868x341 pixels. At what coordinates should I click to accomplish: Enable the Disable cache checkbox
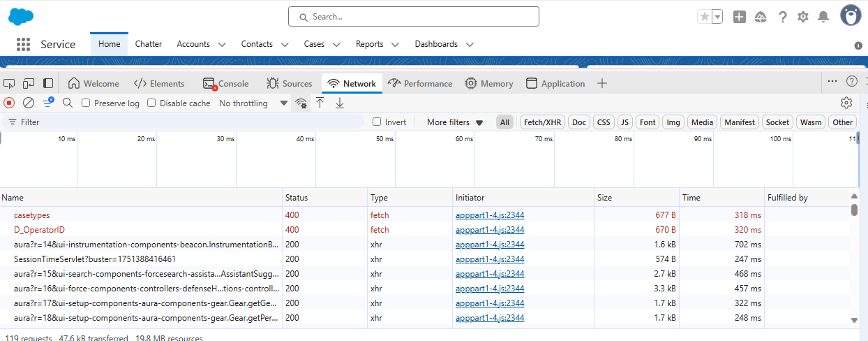click(x=151, y=103)
